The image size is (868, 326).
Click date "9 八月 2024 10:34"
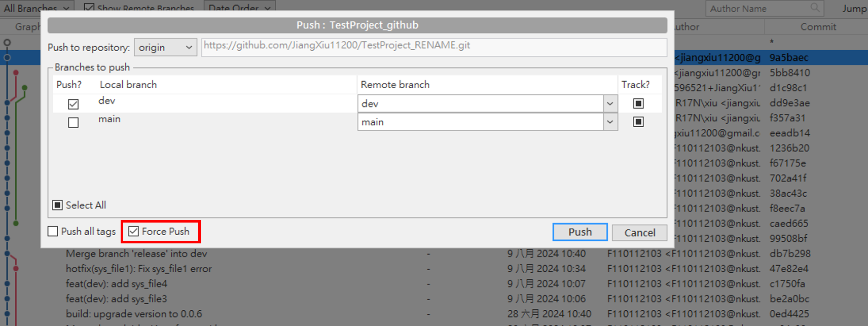tap(547, 269)
